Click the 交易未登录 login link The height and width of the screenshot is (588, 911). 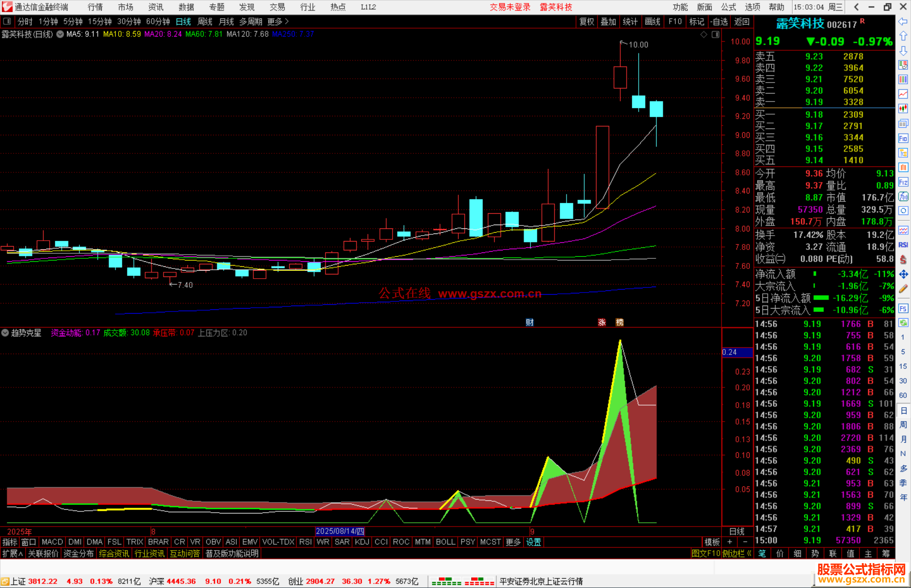[510, 7]
